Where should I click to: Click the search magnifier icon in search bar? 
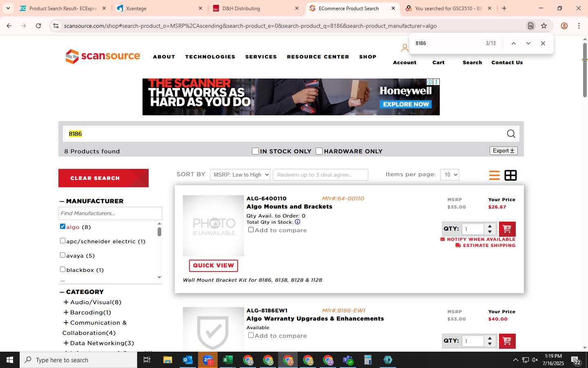click(511, 134)
